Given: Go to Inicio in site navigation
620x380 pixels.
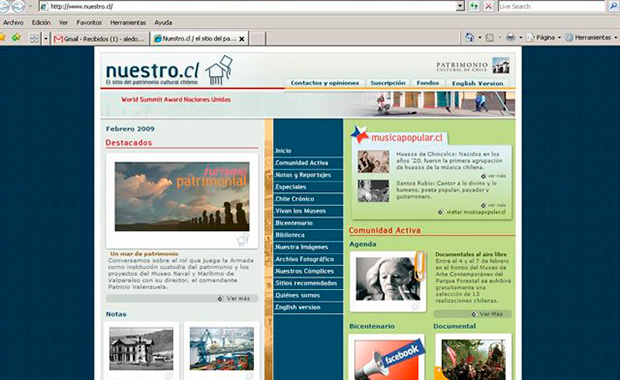Looking at the screenshot, I should (x=283, y=151).
